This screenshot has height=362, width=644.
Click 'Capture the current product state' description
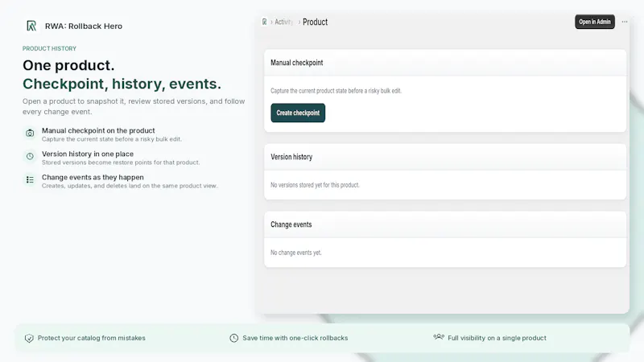(x=336, y=91)
